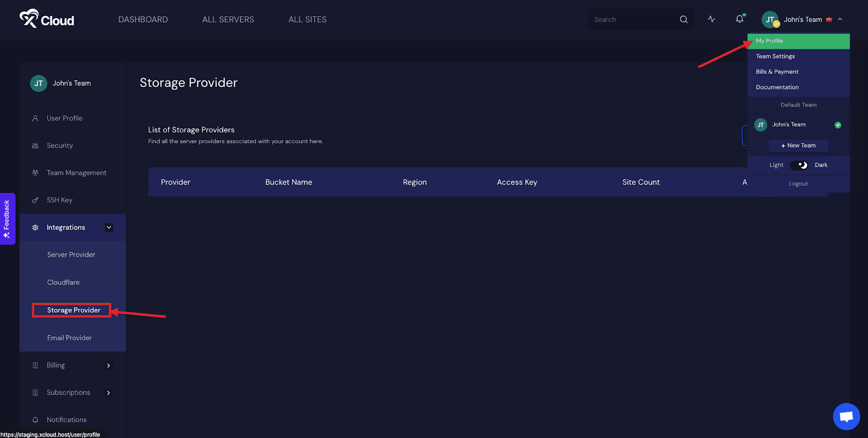Image resolution: width=868 pixels, height=438 pixels.
Task: Expand the Subscriptions submenu arrow
Action: coord(108,392)
